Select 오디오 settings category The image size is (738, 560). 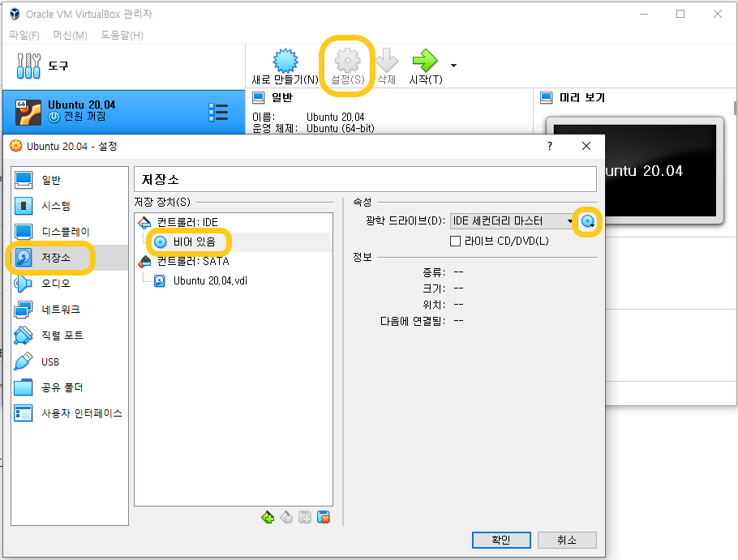(x=70, y=283)
